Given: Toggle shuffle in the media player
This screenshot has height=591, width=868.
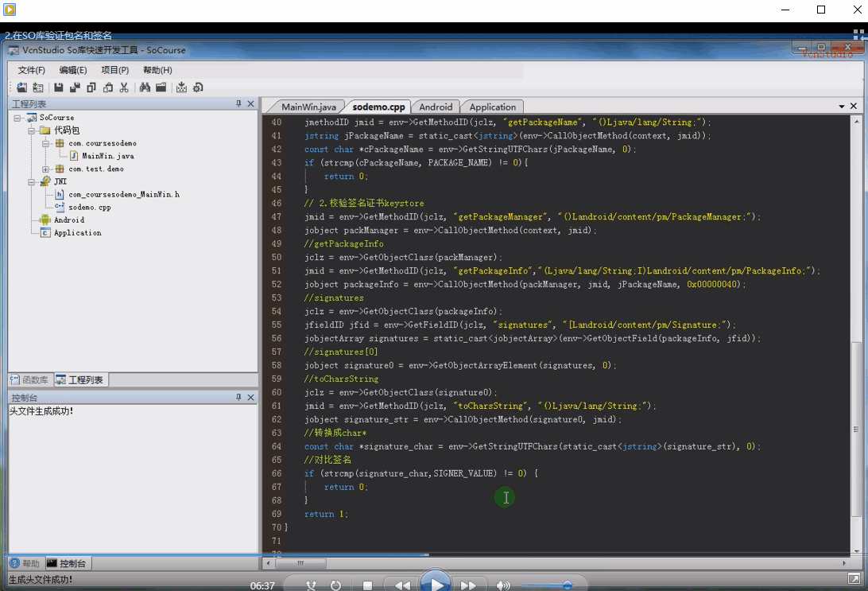Looking at the screenshot, I should 311,585.
